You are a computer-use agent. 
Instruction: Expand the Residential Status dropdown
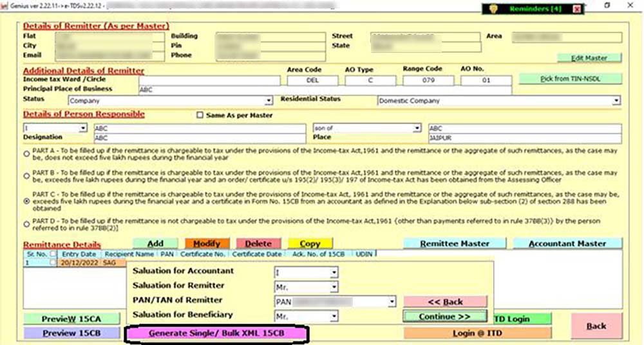[616, 101]
